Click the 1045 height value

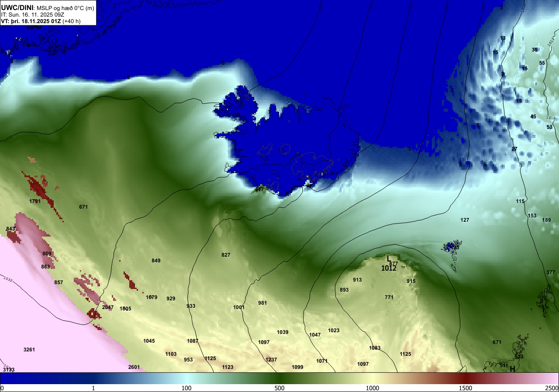(149, 341)
